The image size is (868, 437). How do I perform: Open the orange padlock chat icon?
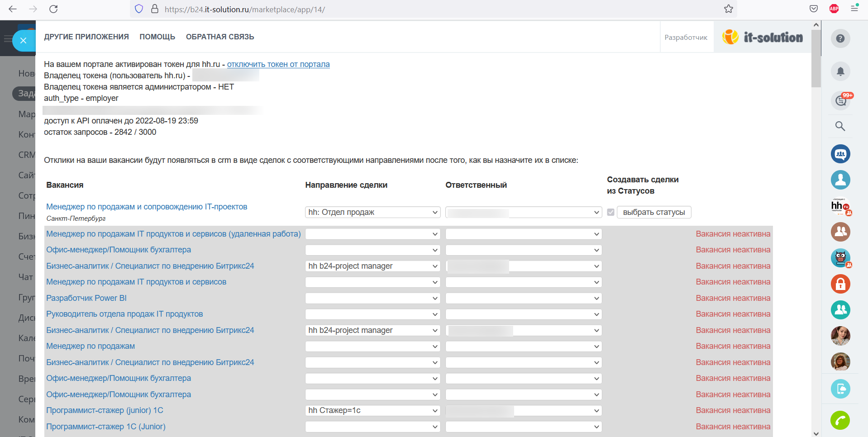click(x=840, y=284)
